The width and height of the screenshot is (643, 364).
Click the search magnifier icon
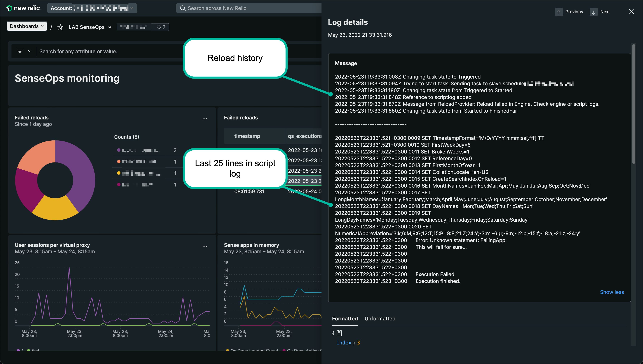183,8
